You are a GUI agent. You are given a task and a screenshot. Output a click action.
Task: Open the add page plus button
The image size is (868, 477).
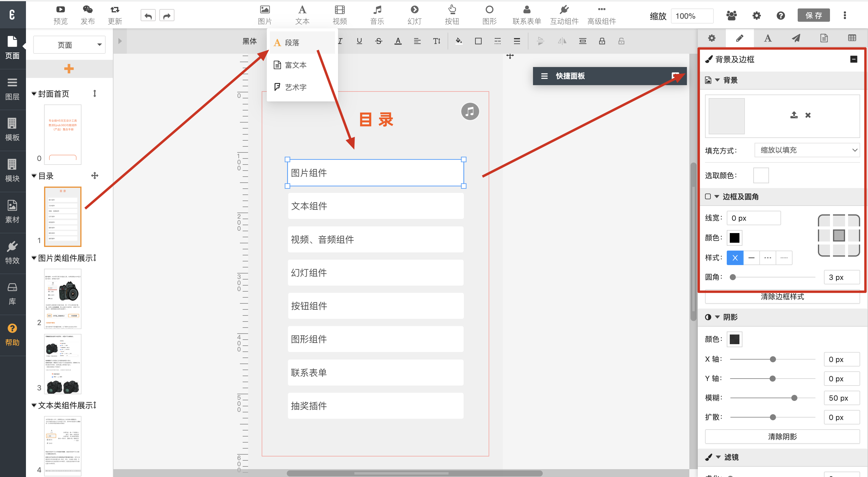pos(69,69)
